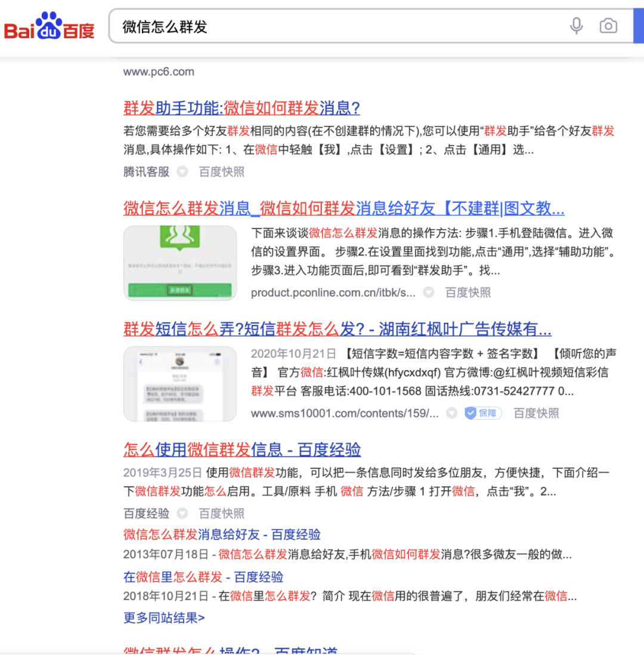This screenshot has height=655, width=644.
Task: Open result 群发助手功能:微信如何群发消息?
Action: [x=241, y=108]
